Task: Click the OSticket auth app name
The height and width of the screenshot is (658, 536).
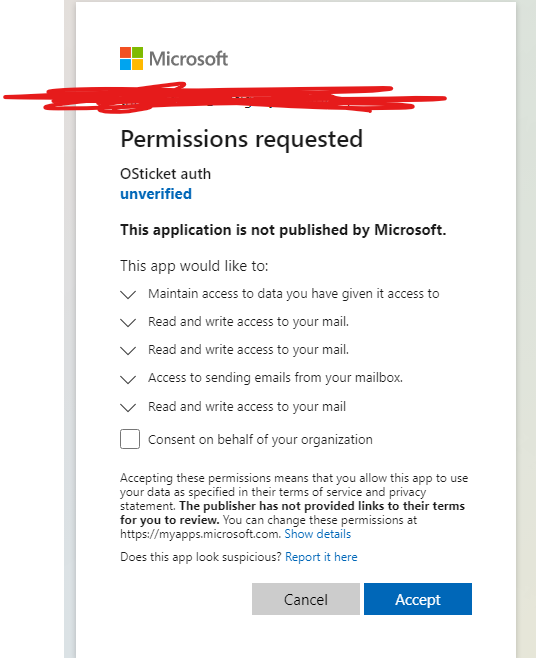Action: [x=165, y=174]
